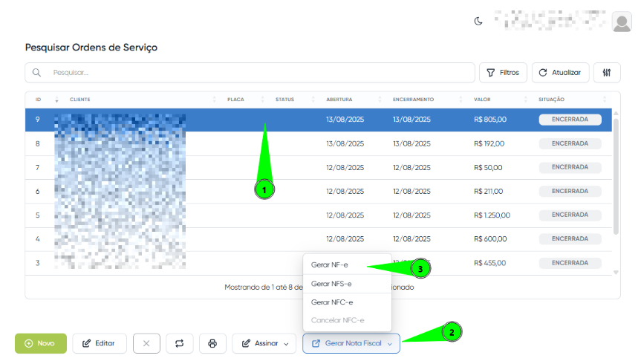Toggle dark mode moon icon
Image resolution: width=641 pixels, height=364 pixels.
tap(478, 21)
